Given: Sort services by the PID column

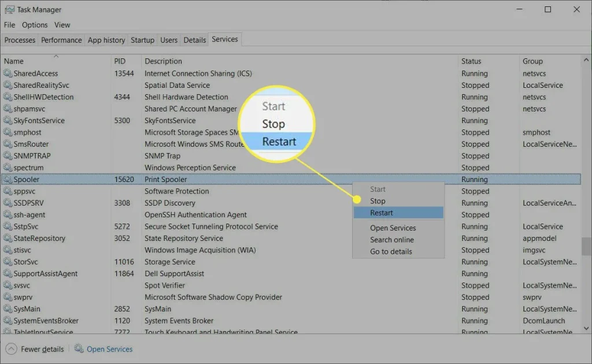Looking at the screenshot, I should click(x=126, y=61).
